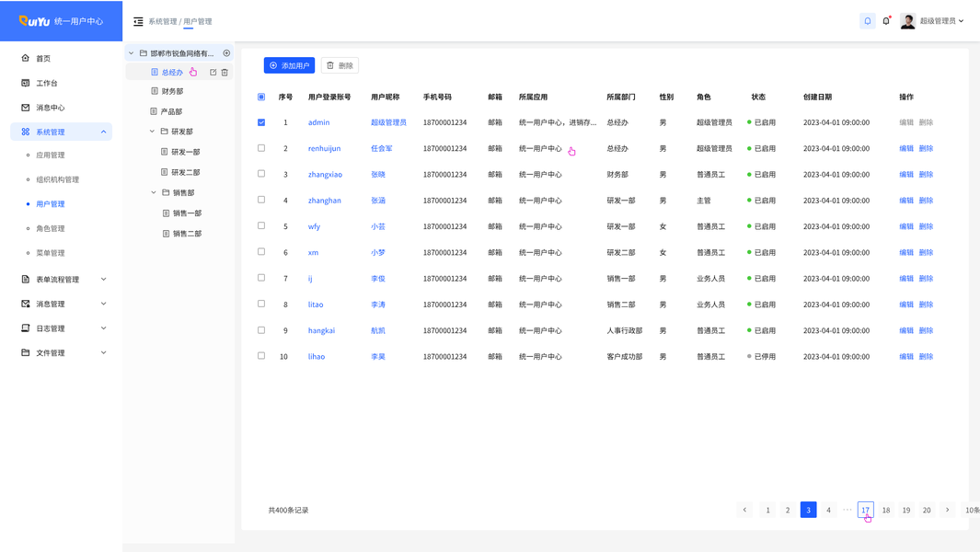Screen dimensions: 980x552
Task: Go to the next page arrow
Action: 948,510
